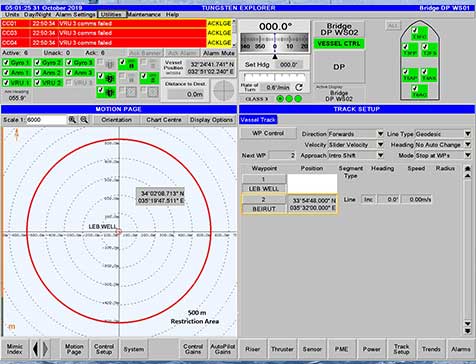476x364 pixels.
Task: Toggle the Gyro 2 sensor checkbox
Action: click(x=37, y=63)
